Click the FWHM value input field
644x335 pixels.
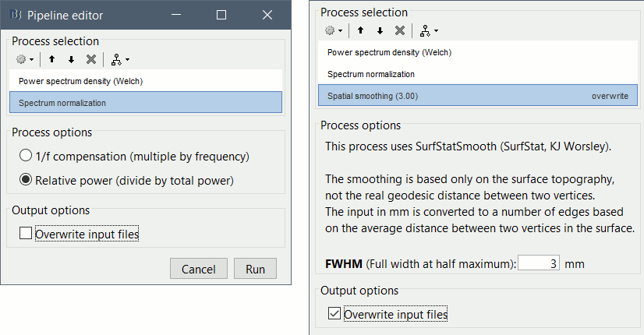coord(539,263)
